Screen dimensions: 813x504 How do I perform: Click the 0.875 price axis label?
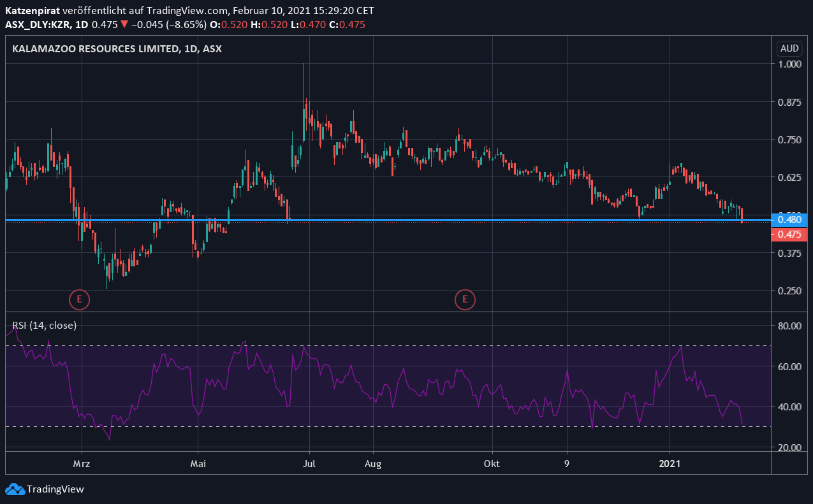tap(789, 102)
